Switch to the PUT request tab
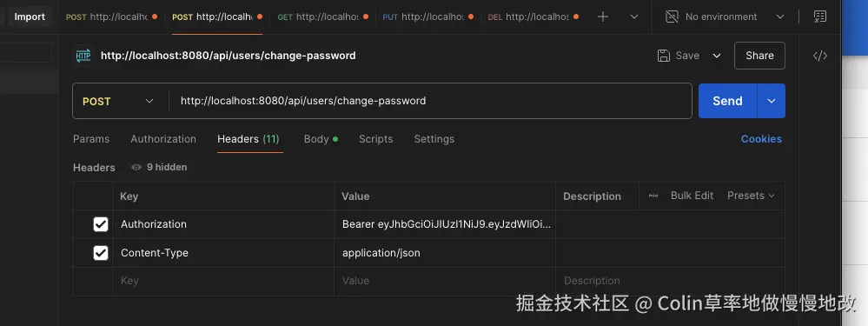Viewport: 868px width, 326px height. click(427, 17)
